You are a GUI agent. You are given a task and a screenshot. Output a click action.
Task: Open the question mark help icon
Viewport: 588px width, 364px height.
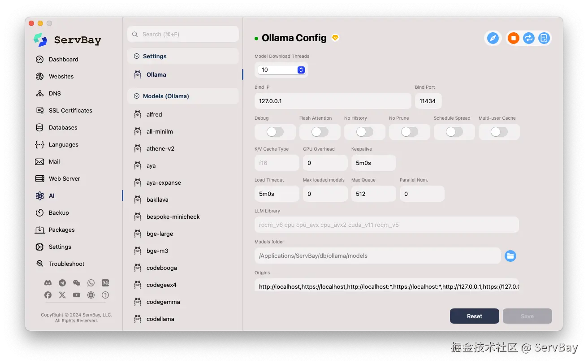click(x=105, y=295)
